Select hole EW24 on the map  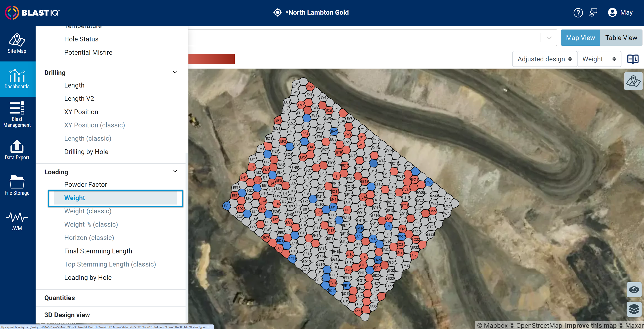coord(447,214)
